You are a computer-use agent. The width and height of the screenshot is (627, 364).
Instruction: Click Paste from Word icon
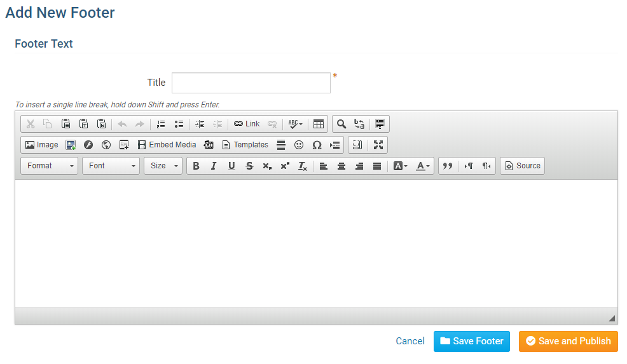click(102, 124)
